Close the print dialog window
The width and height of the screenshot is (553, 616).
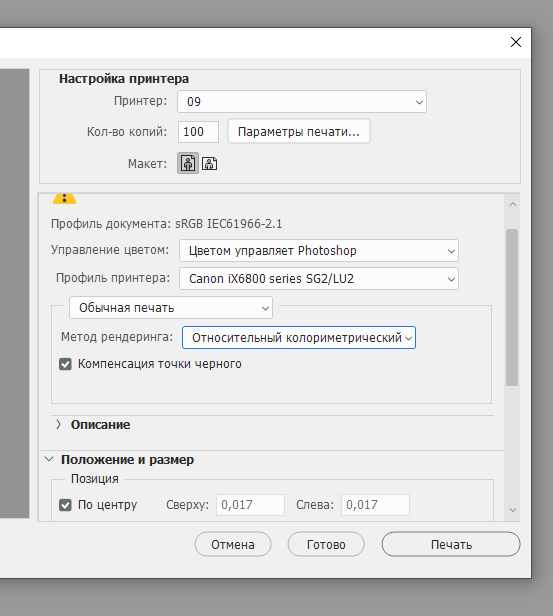click(x=516, y=42)
